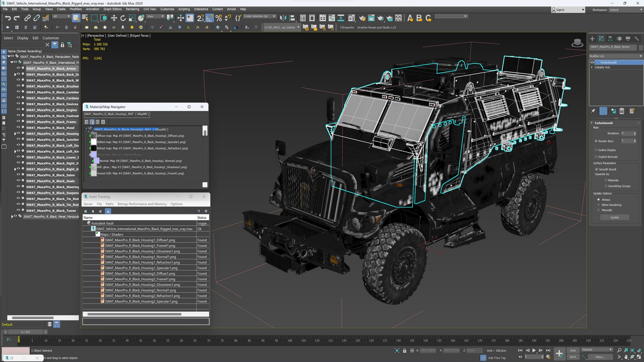Toggle the Angle Snap icon
The width and height of the screenshot is (644, 362).
point(210,18)
